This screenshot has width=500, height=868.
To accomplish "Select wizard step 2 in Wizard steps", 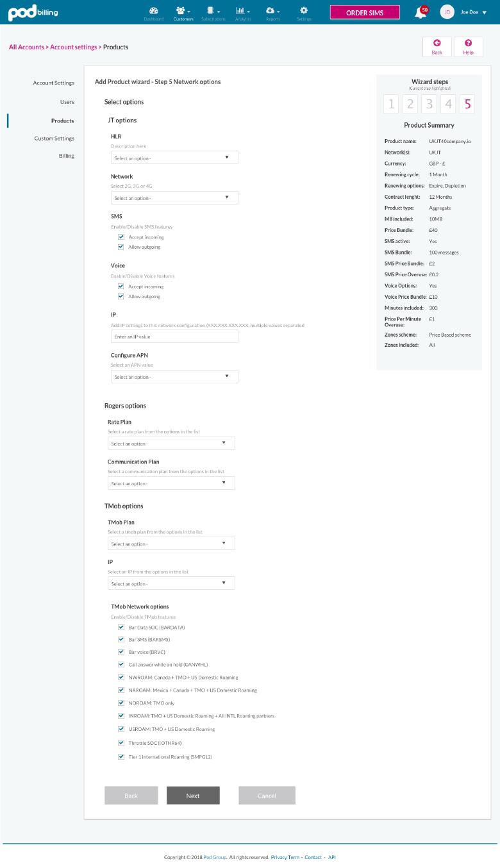I will click(410, 103).
